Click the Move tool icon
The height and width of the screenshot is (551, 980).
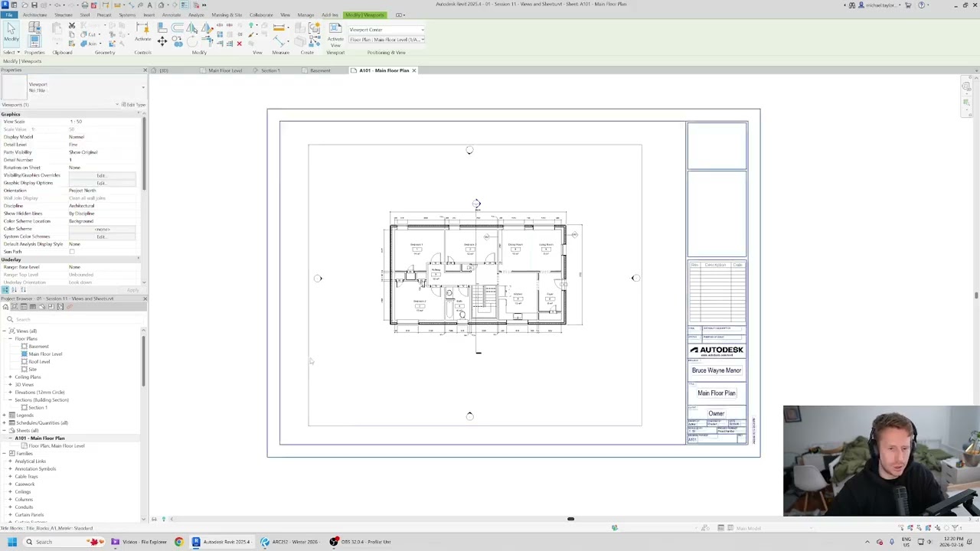(x=162, y=41)
